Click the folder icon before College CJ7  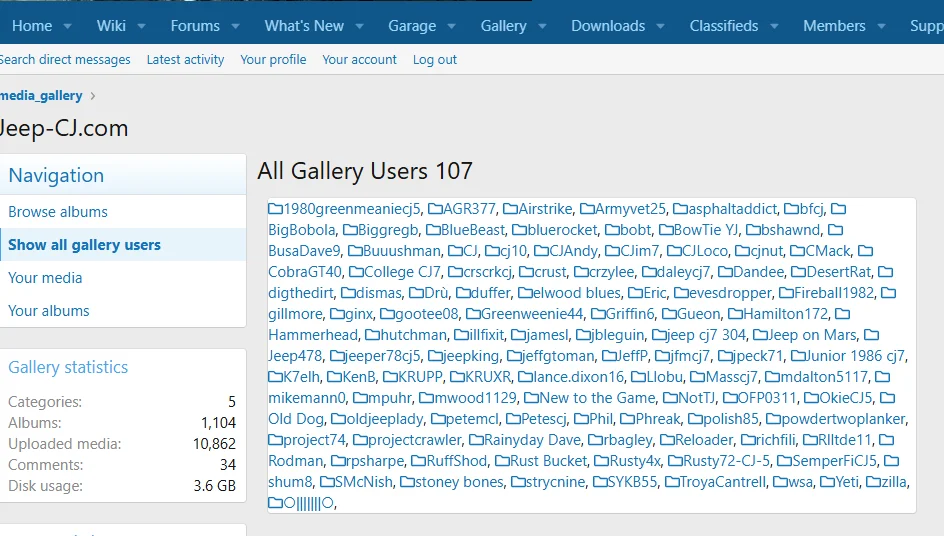pos(356,272)
